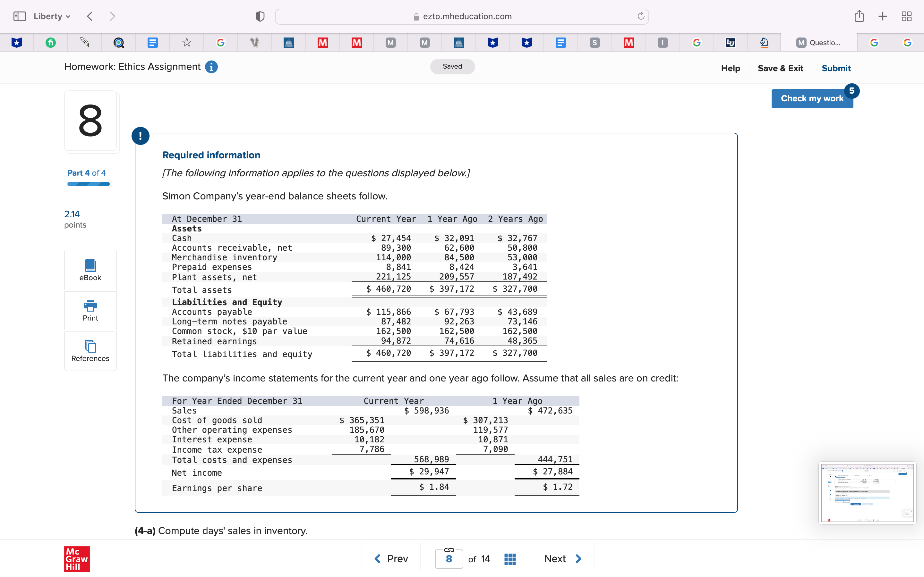Click the Part 4 progress bar

(x=88, y=184)
